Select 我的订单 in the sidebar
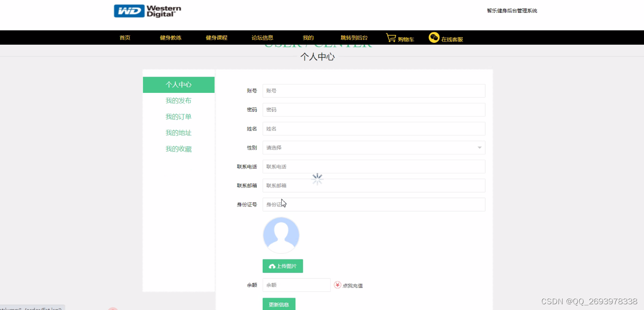This screenshot has width=644, height=310. click(178, 117)
